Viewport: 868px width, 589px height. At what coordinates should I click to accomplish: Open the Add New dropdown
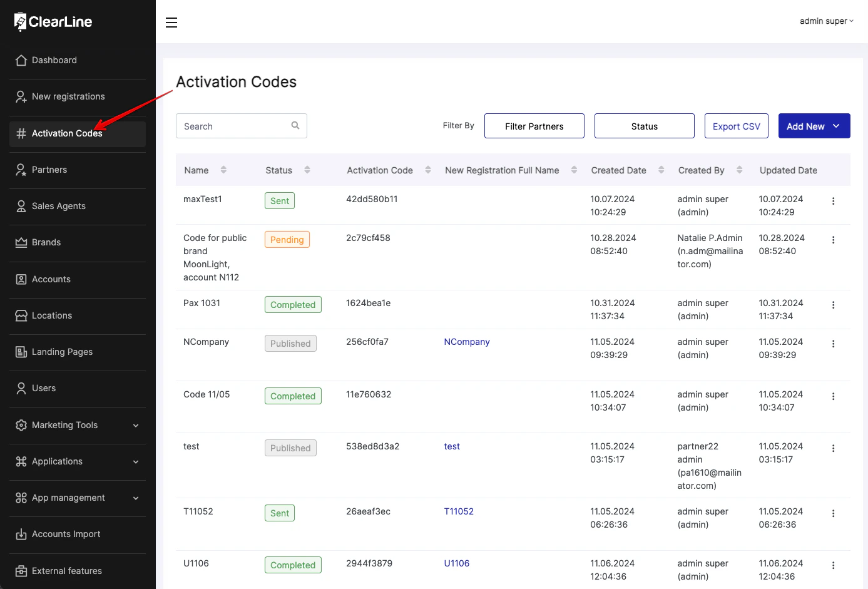click(814, 126)
